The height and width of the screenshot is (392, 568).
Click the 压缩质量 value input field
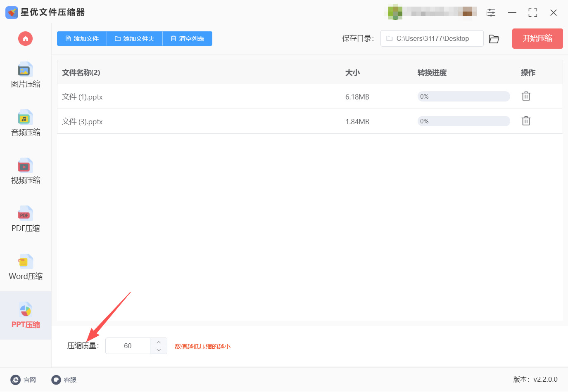pyautogui.click(x=128, y=346)
